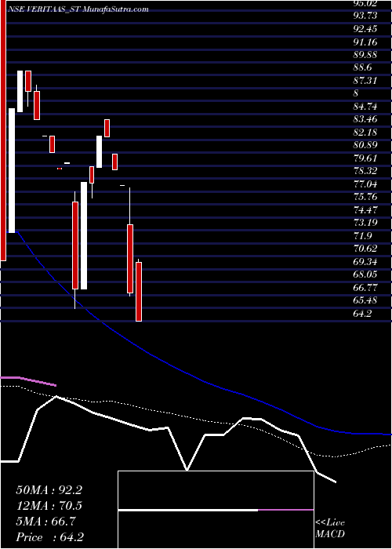This screenshot has height=549, width=392.
Task: Select the 89.88 price axis label
Action: [365, 56]
